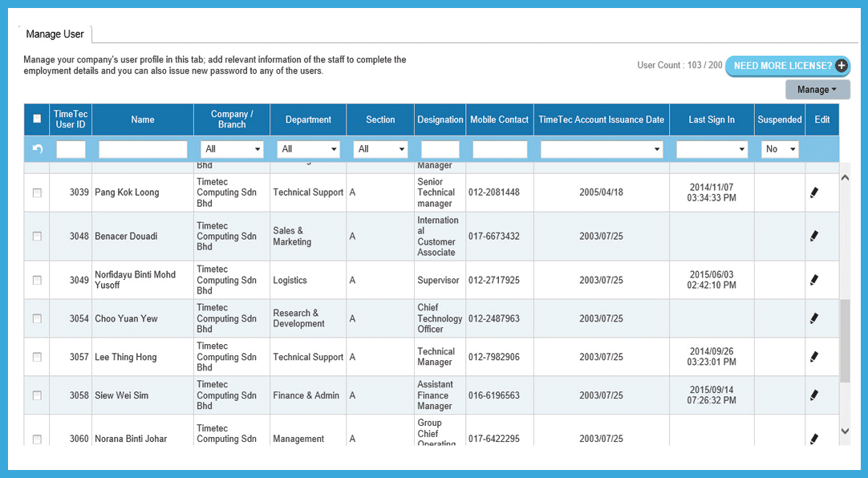868x478 pixels.
Task: Sort by Designation column header
Action: pos(440,119)
